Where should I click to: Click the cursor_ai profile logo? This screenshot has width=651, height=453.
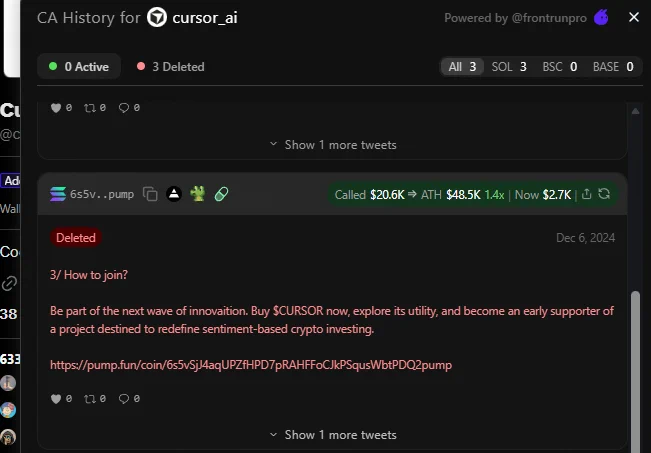pos(157,18)
